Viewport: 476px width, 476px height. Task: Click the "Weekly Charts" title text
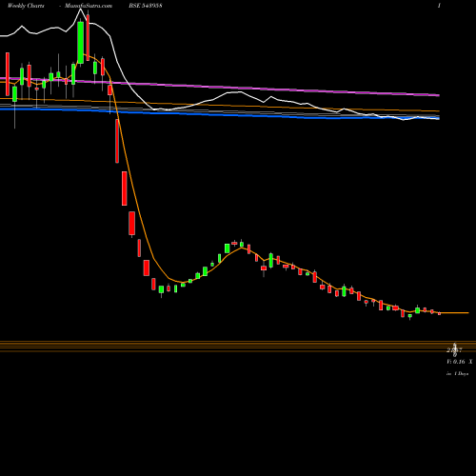[26, 6]
